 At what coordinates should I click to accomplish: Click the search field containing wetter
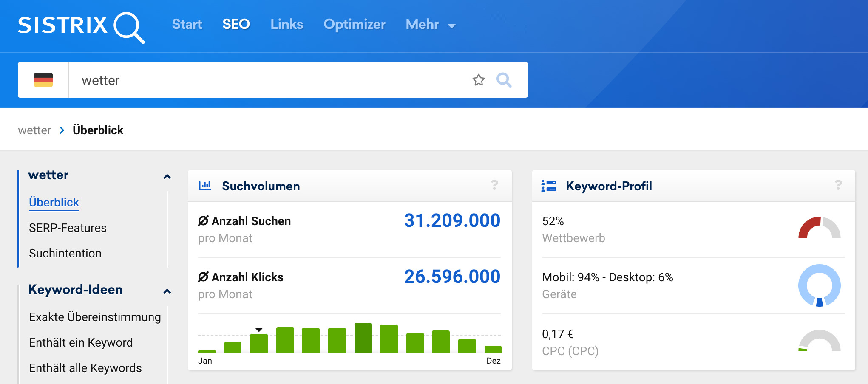click(x=268, y=80)
